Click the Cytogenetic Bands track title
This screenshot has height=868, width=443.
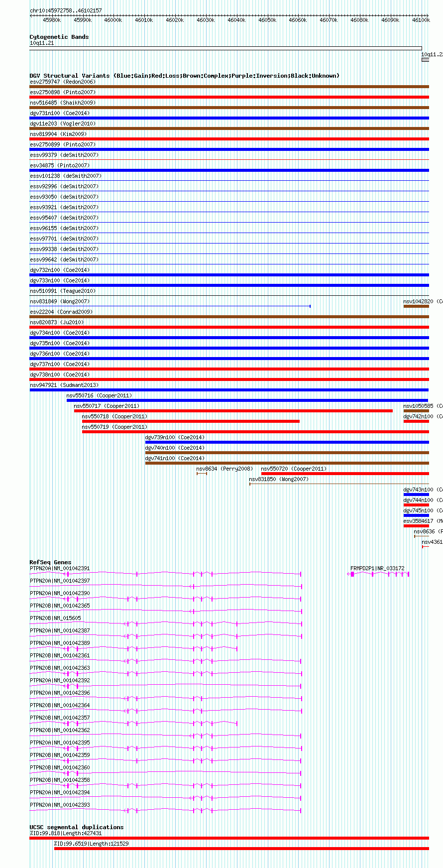click(x=59, y=37)
